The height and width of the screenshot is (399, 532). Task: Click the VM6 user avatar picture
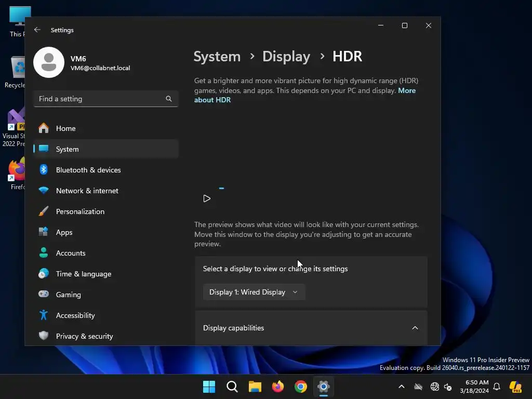tap(49, 62)
